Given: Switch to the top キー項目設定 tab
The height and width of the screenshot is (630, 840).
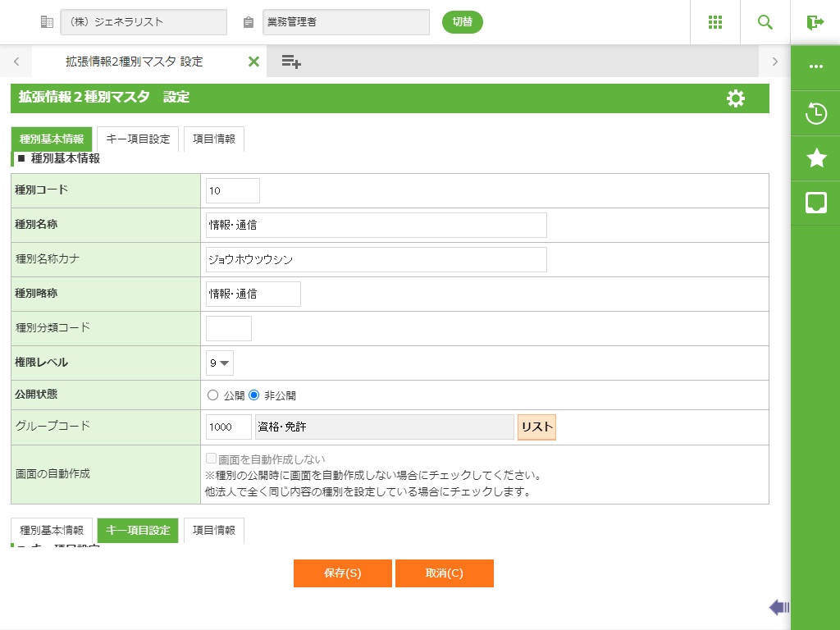Looking at the screenshot, I should (x=138, y=139).
